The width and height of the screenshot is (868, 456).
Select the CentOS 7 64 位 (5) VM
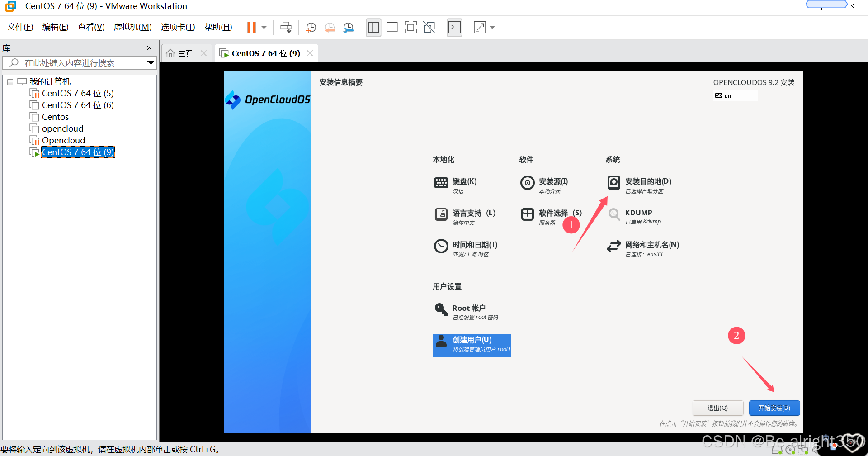pyautogui.click(x=77, y=93)
